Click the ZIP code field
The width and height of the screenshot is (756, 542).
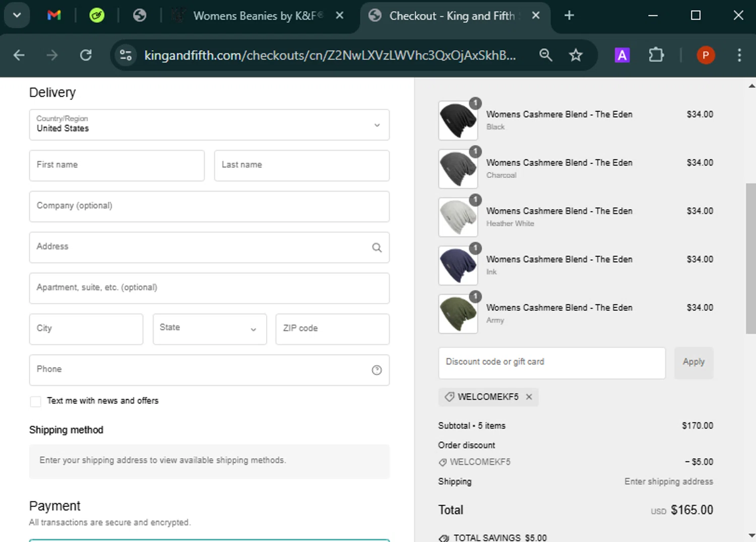(333, 329)
